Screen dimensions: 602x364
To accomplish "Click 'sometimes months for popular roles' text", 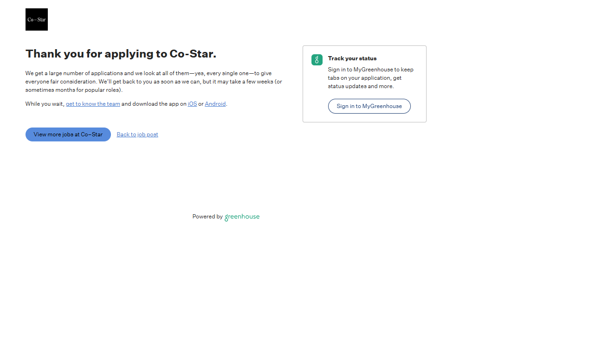I will 74,90.
